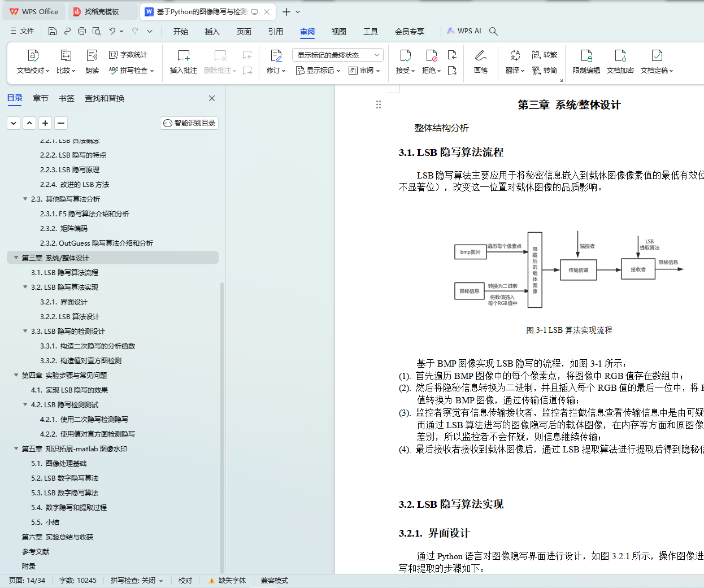
Task: Click the search magnifier icon in menu bar
Action: click(493, 31)
